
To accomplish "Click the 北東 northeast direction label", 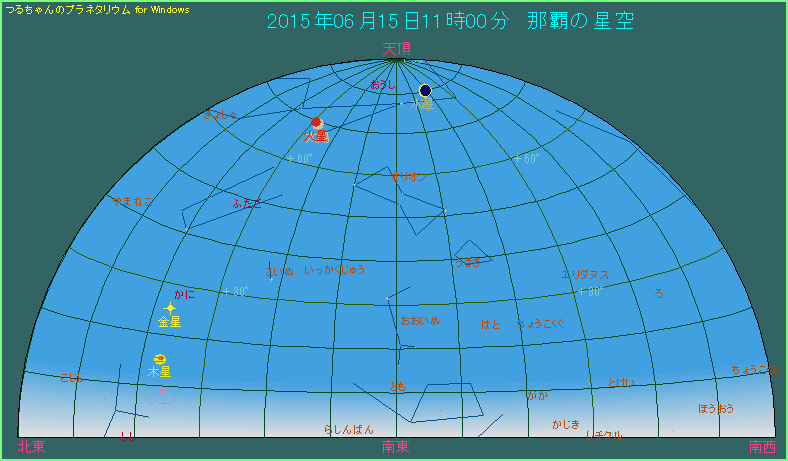I will tap(31, 447).
